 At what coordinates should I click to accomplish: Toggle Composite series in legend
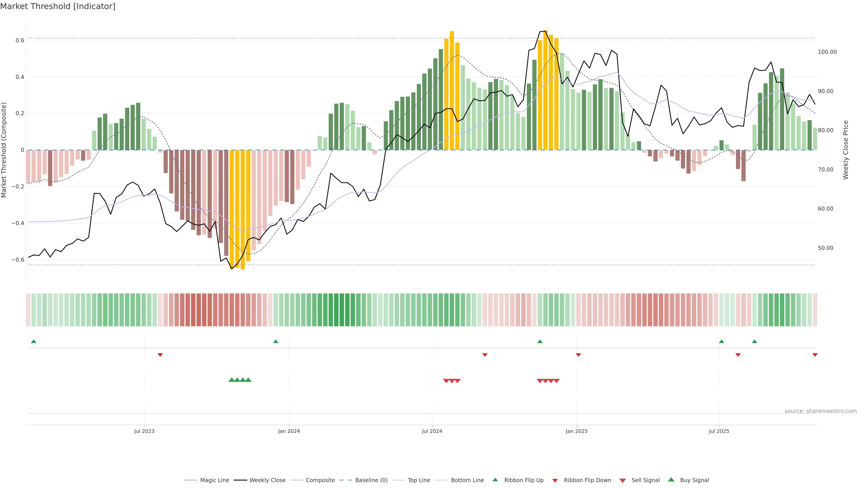pos(320,480)
